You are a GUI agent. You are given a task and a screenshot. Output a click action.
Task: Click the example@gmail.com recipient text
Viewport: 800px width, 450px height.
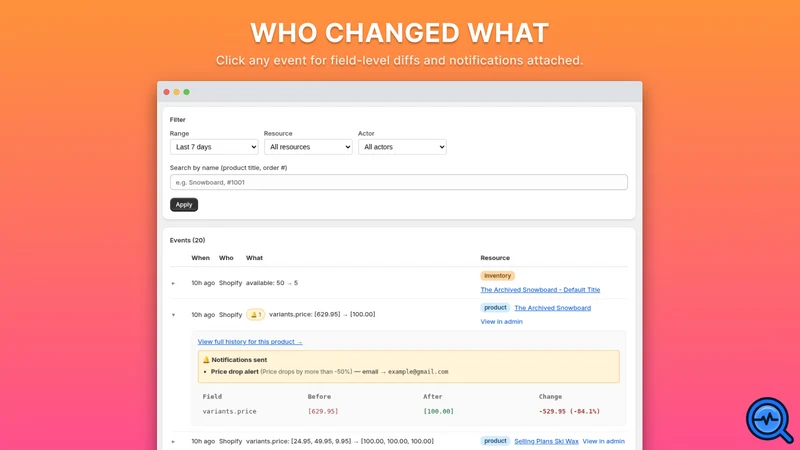(x=418, y=371)
